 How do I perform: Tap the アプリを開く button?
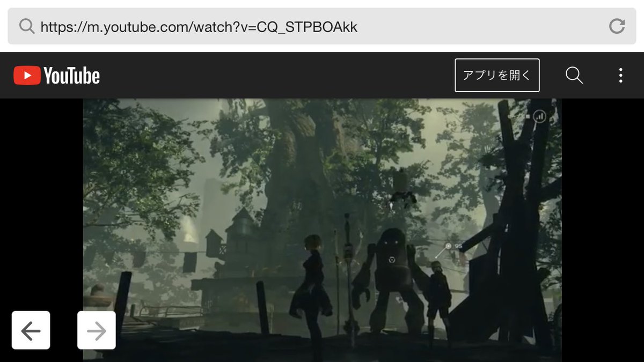[497, 75]
